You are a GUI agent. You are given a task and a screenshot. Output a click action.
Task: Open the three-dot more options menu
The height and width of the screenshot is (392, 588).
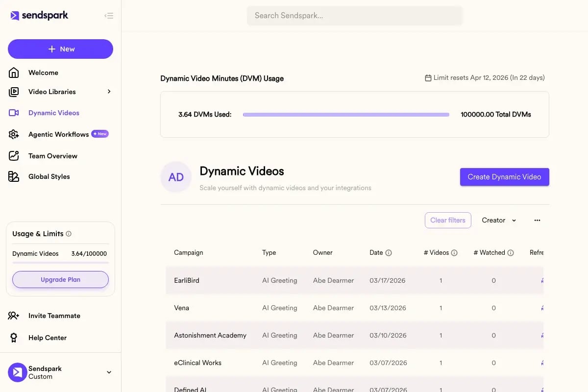pos(537,220)
